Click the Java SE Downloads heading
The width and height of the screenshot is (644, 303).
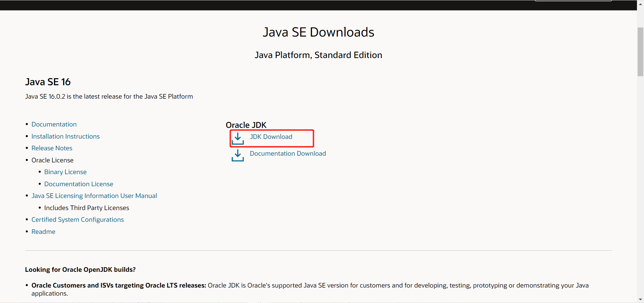click(x=318, y=32)
